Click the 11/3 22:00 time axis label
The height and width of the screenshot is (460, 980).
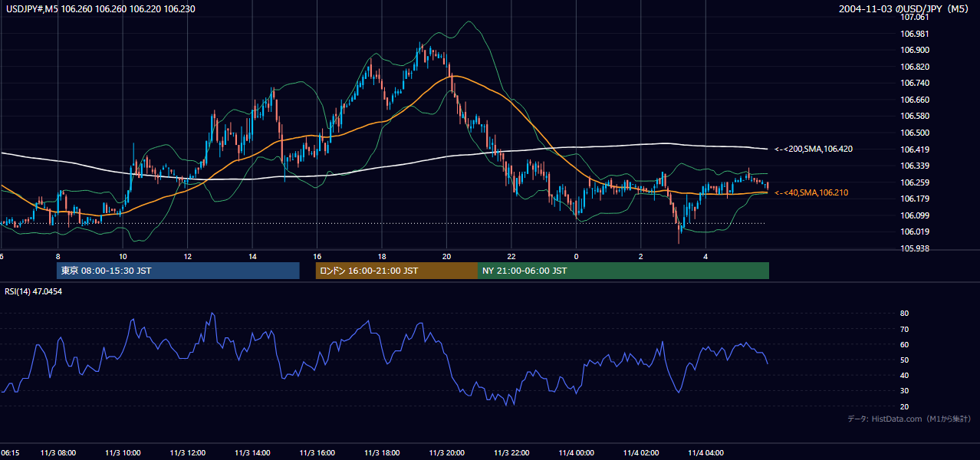(x=511, y=453)
